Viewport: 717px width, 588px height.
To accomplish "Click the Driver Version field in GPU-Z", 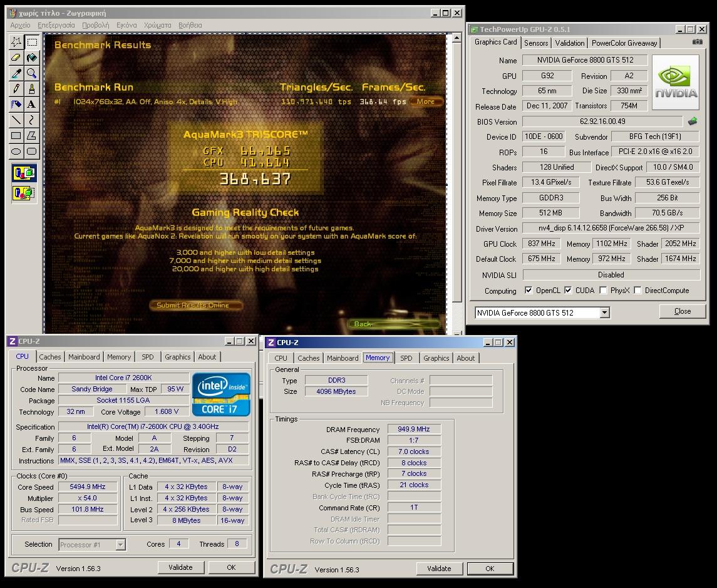I will point(611,228).
